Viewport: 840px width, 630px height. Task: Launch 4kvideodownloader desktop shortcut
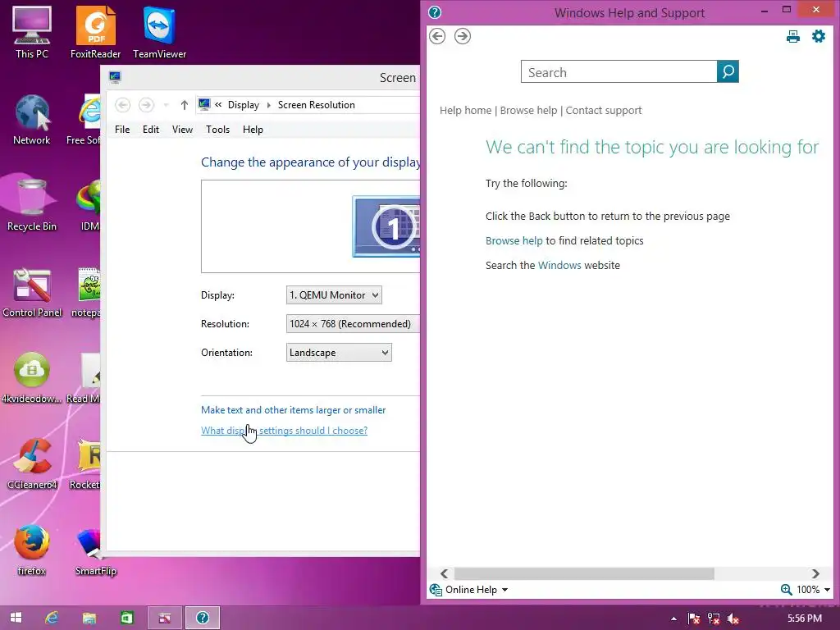32,377
